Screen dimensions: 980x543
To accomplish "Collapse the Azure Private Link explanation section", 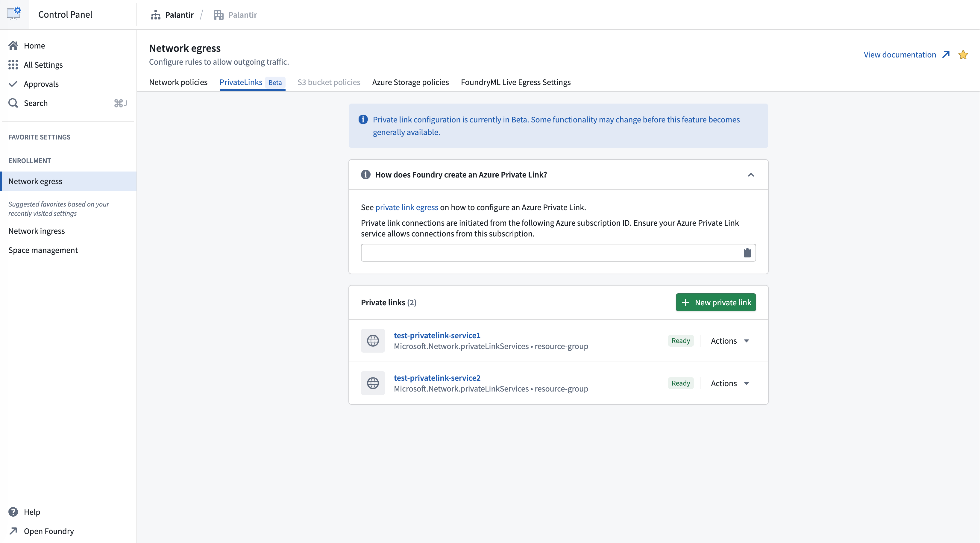I will point(751,175).
